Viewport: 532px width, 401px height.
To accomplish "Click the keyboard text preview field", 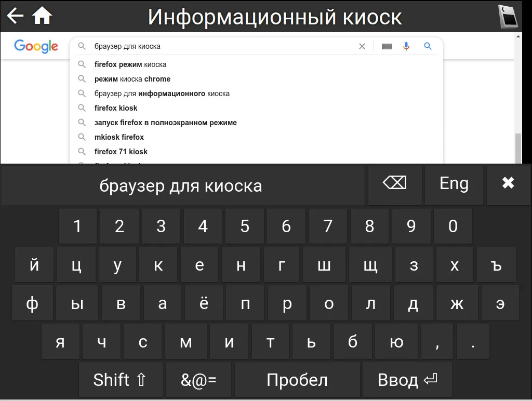I will pos(182,185).
